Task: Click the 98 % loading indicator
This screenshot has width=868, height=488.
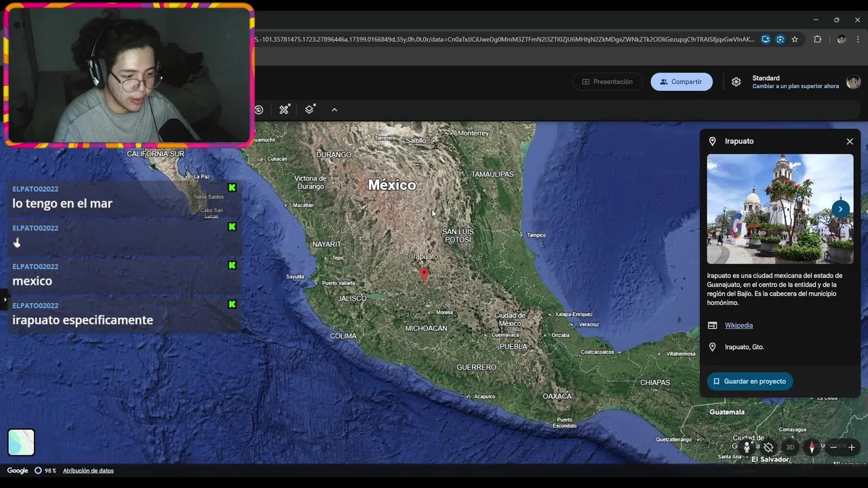Action: pyautogui.click(x=45, y=470)
